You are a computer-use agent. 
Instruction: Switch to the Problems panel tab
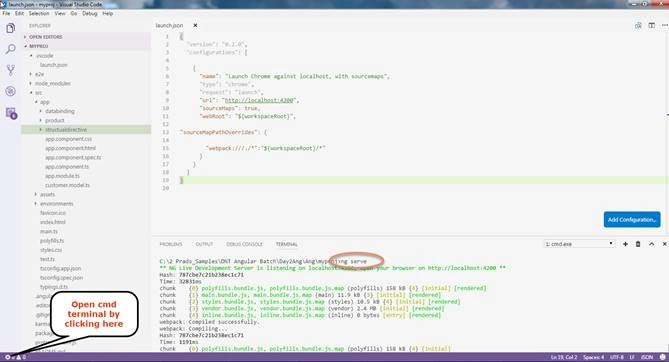(171, 244)
